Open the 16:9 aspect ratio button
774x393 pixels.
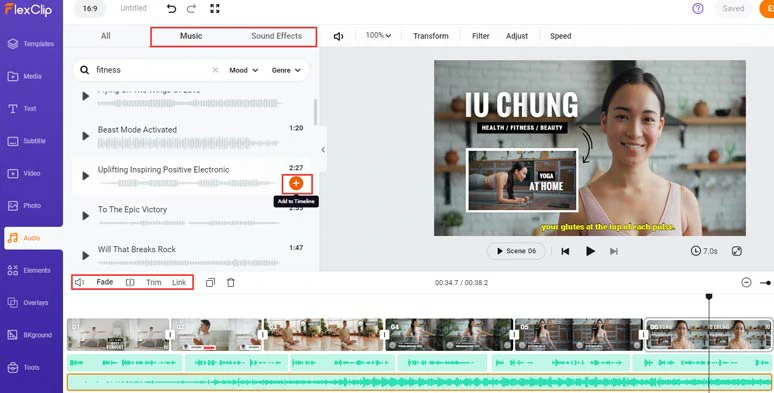[90, 8]
